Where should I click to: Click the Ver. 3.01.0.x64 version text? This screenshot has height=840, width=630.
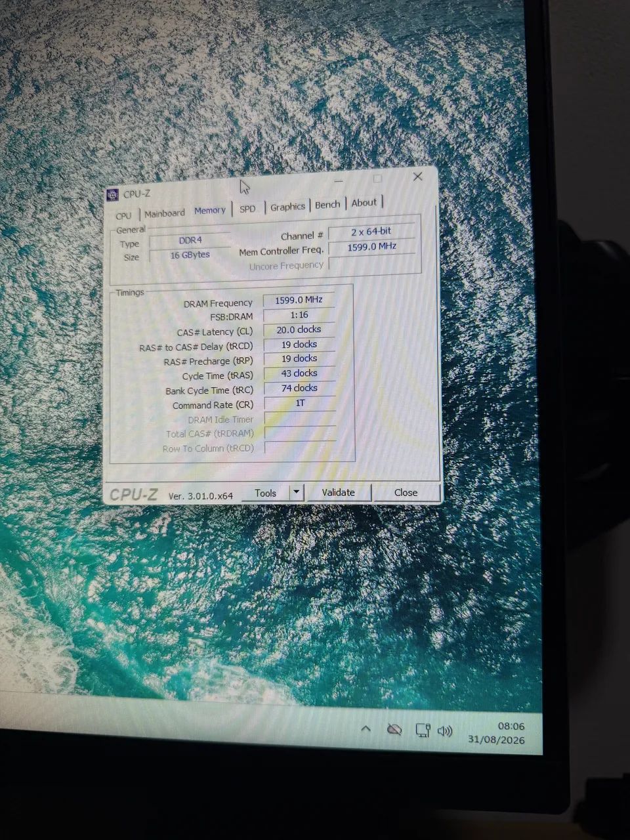coord(201,496)
